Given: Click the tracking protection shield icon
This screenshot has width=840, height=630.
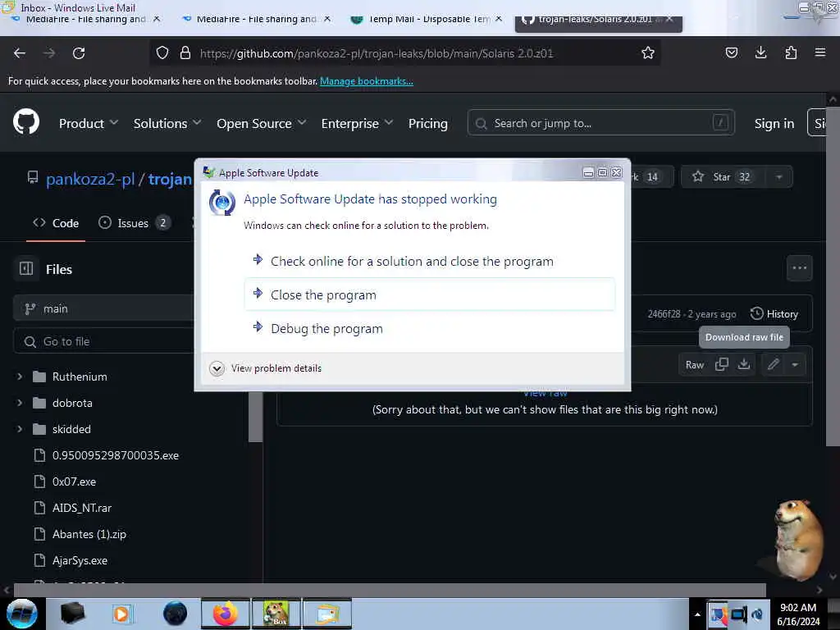Looking at the screenshot, I should click(x=162, y=53).
